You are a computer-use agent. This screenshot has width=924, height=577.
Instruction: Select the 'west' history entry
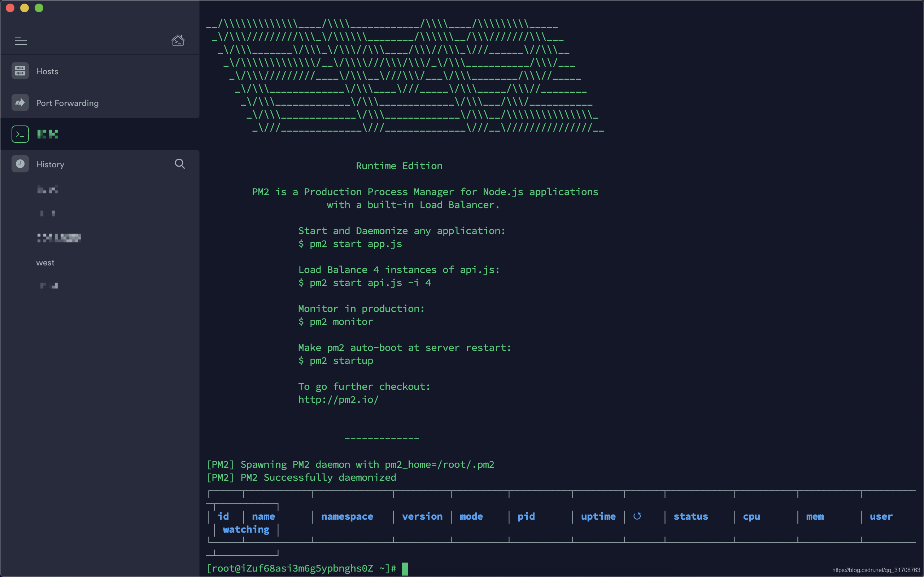45,263
